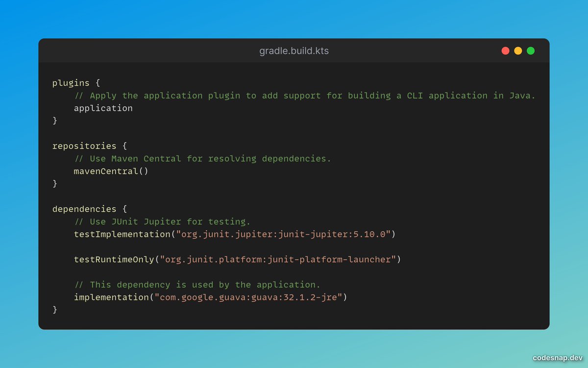Click the 'repositories {' line
588x368 pixels.
pos(90,146)
